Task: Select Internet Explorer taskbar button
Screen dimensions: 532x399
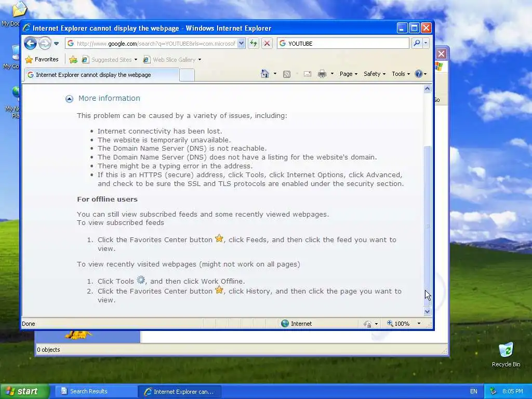Action: (x=179, y=392)
